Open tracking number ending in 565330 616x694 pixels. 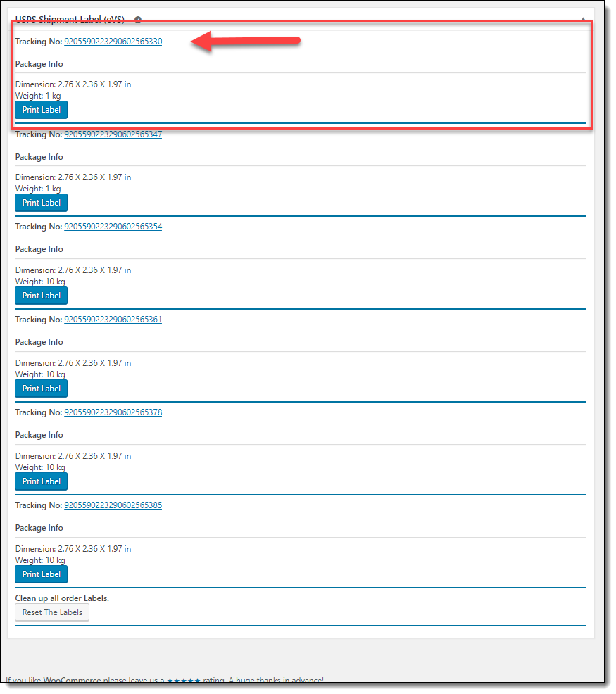pyautogui.click(x=113, y=42)
